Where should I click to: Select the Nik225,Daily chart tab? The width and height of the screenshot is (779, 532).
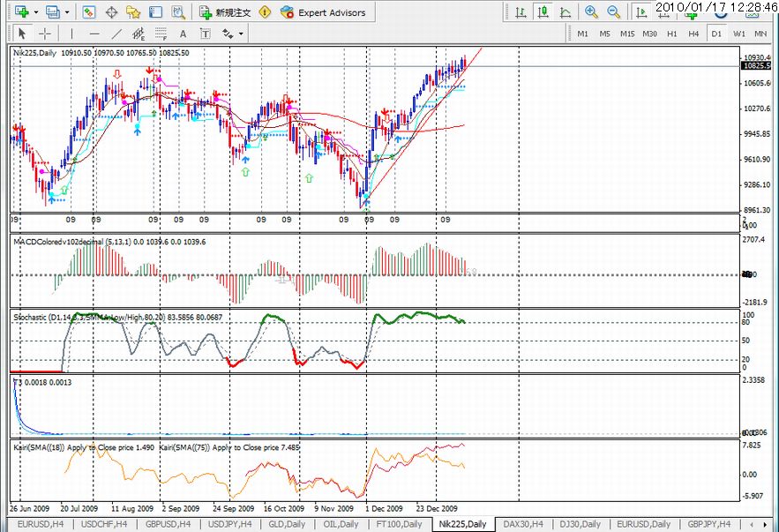pyautogui.click(x=462, y=524)
